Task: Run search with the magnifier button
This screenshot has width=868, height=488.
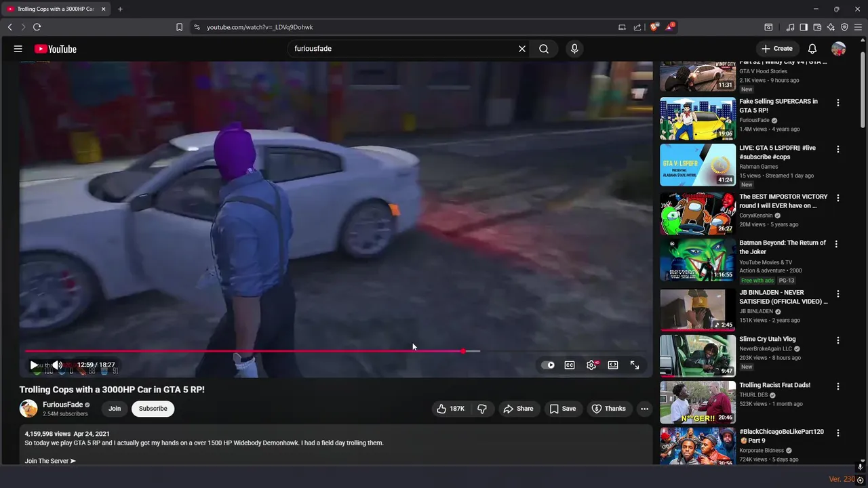Action: coord(544,49)
